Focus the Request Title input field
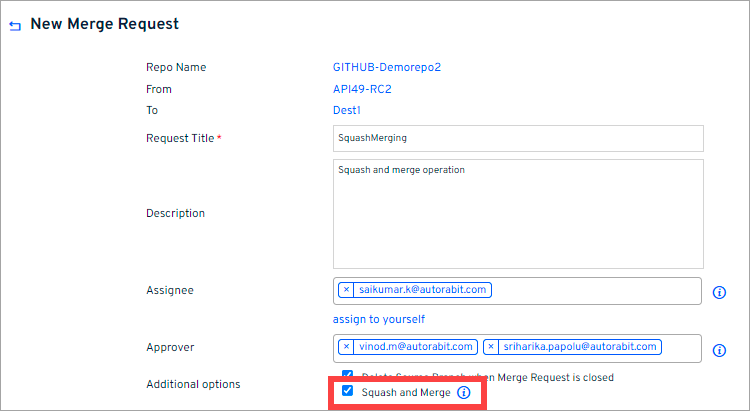 click(518, 138)
